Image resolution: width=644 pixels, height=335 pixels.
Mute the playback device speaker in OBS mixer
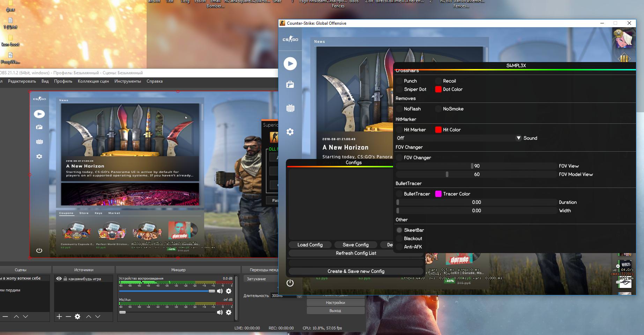(x=220, y=291)
